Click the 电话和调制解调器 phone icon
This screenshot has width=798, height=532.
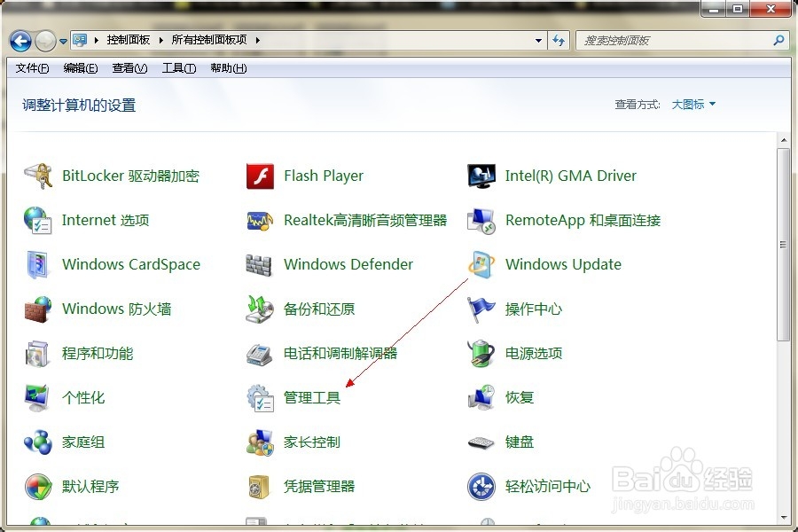pos(260,354)
